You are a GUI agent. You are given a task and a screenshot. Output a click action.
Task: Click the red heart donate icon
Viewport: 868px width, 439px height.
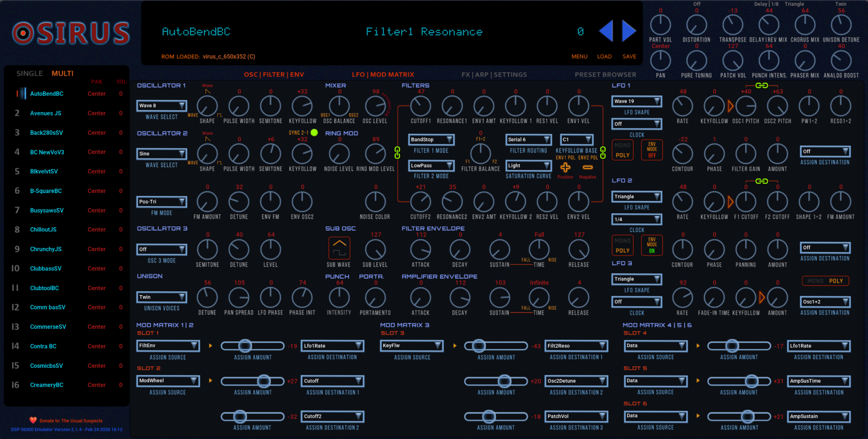pyautogui.click(x=33, y=420)
